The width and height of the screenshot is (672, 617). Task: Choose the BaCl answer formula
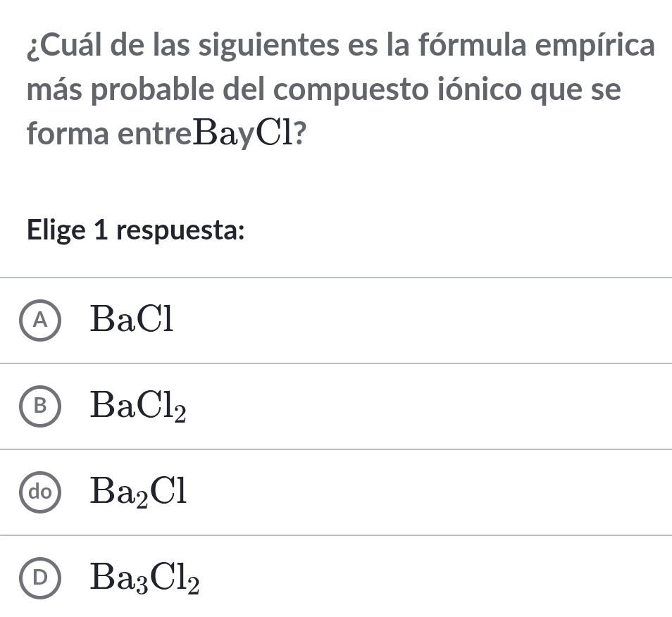click(x=132, y=320)
